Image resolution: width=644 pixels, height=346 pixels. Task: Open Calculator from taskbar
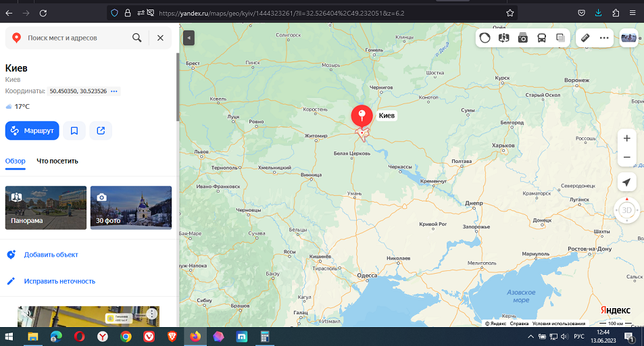click(265, 337)
